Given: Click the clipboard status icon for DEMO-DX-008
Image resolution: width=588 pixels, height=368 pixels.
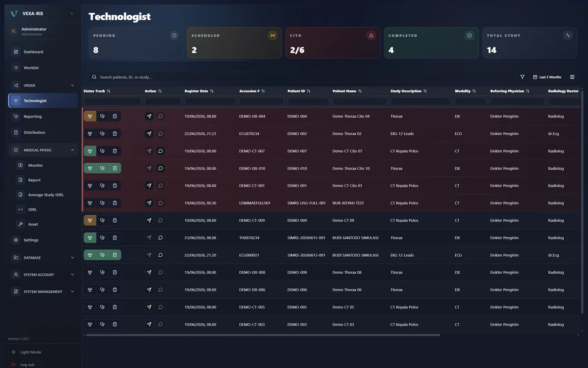Looking at the screenshot, I should (115, 272).
